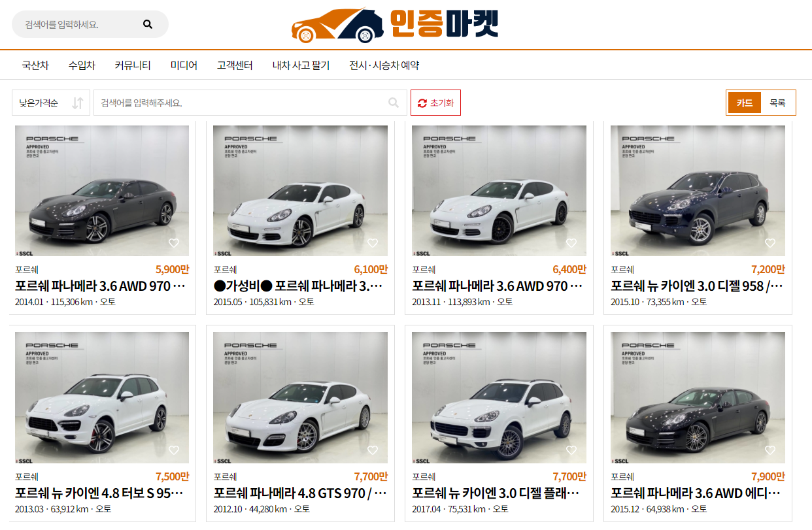Screen dimensions: 812x530
Task: Click the 7,900만 price
Action: [x=768, y=476]
